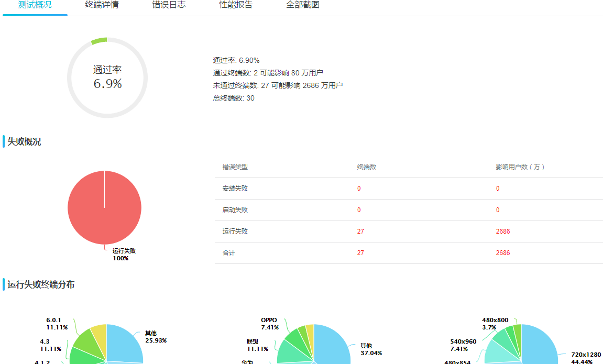Select the 启动失败 row label

tap(235, 210)
